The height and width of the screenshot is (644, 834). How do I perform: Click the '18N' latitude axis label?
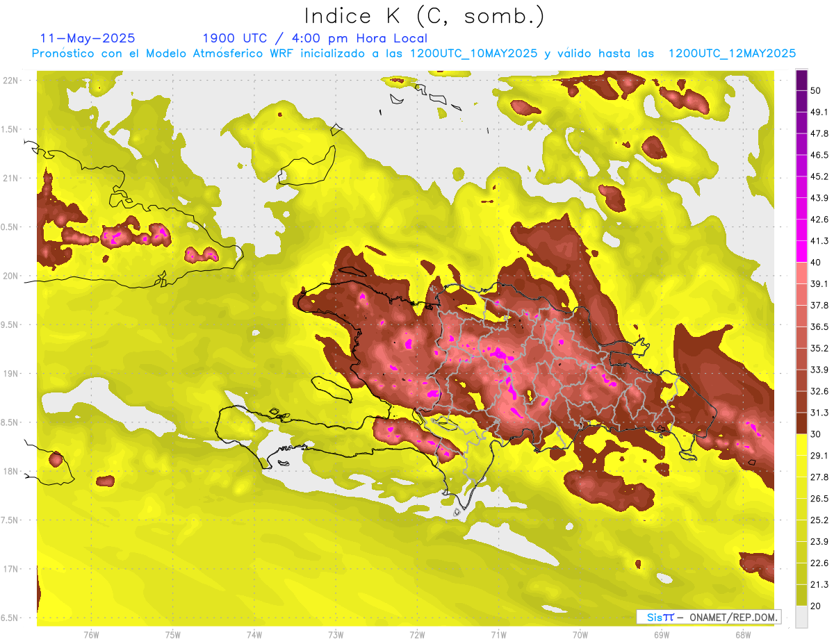coord(12,472)
